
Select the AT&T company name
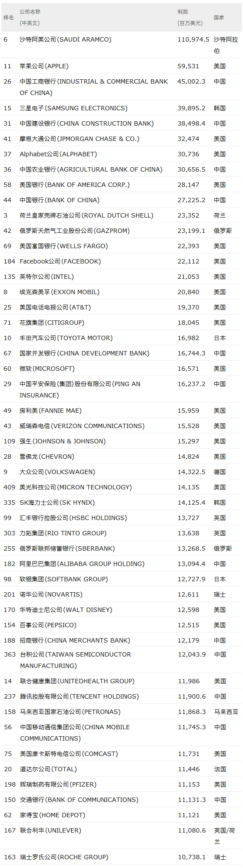click(56, 307)
